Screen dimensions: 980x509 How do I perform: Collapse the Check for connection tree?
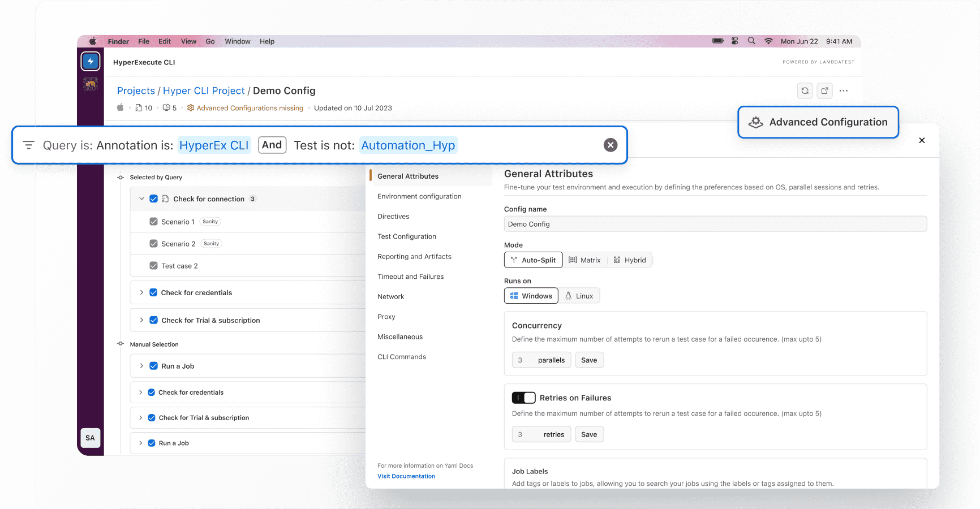(141, 199)
